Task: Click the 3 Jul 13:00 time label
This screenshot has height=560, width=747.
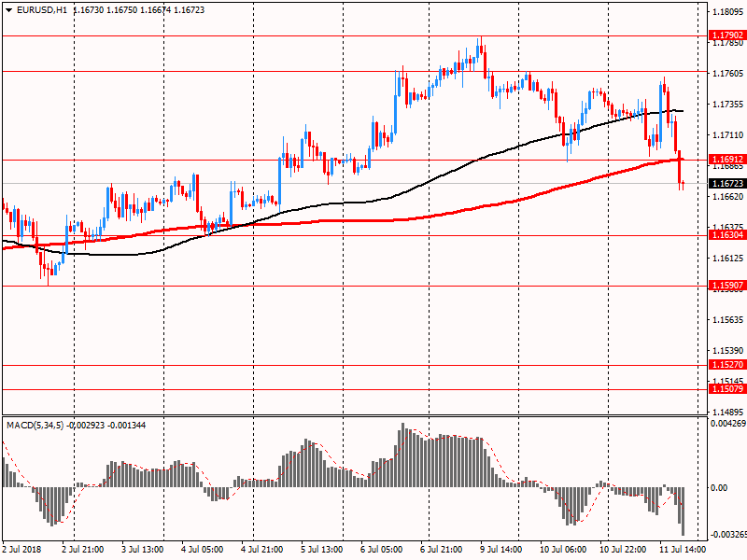Action: tap(143, 550)
